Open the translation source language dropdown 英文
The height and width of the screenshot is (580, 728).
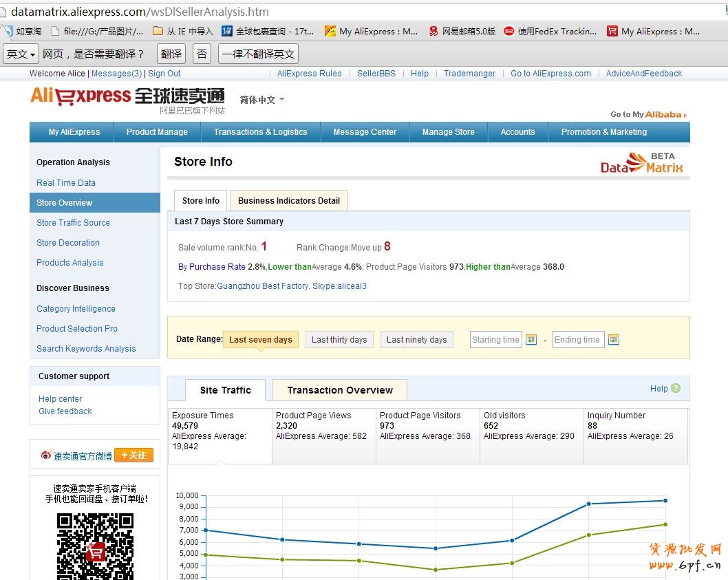point(21,54)
